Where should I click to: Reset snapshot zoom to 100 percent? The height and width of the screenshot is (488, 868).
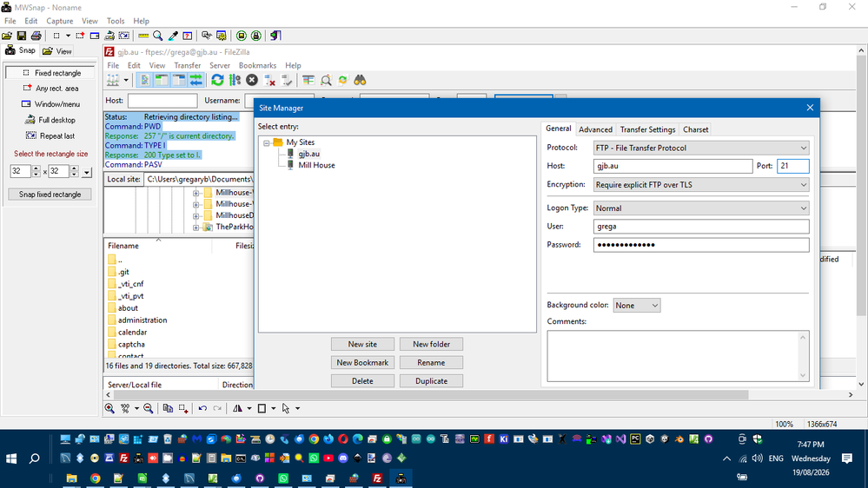pos(125,408)
